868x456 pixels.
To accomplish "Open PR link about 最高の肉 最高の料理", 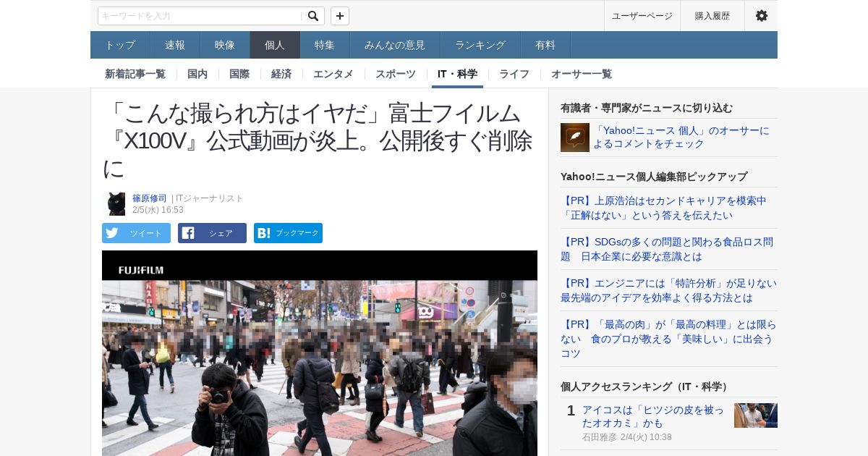I will pyautogui.click(x=668, y=338).
